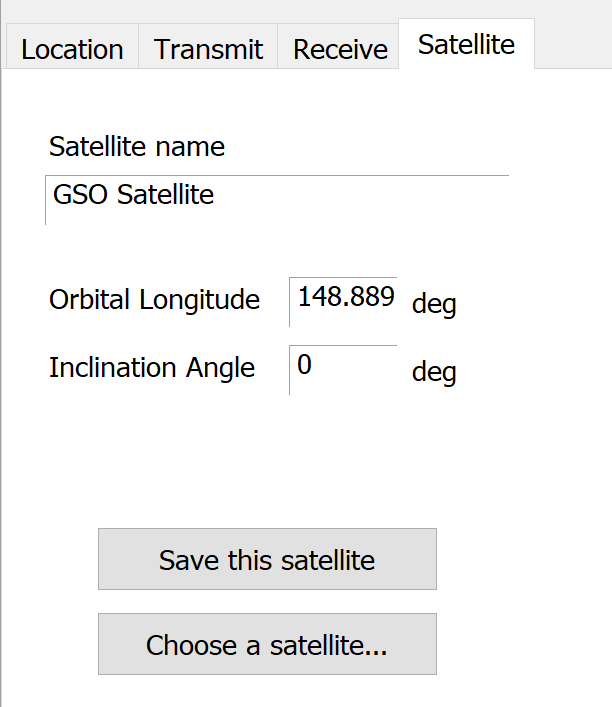This screenshot has height=707, width=612.
Task: Place cursor on the 148.889 number
Action: pyautogui.click(x=346, y=297)
